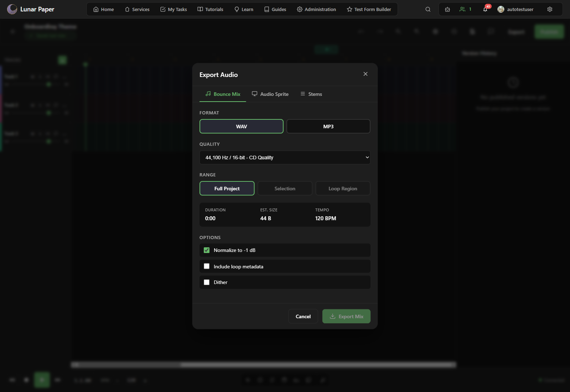Click the Lunar Paper moon logo
The width and height of the screenshot is (570, 392).
click(x=12, y=9)
